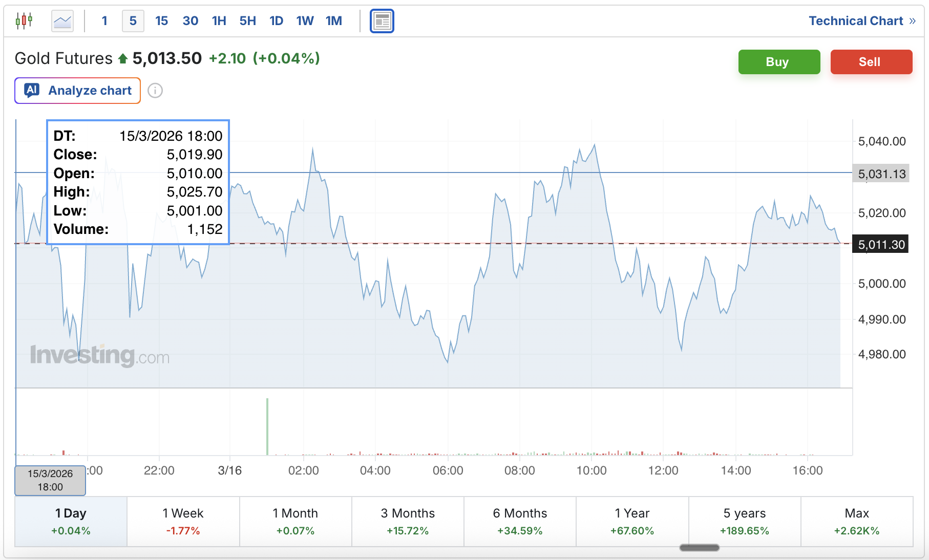Screen dimensions: 929x560
Task: Select the 1D daily timeframe
Action: [x=276, y=20]
